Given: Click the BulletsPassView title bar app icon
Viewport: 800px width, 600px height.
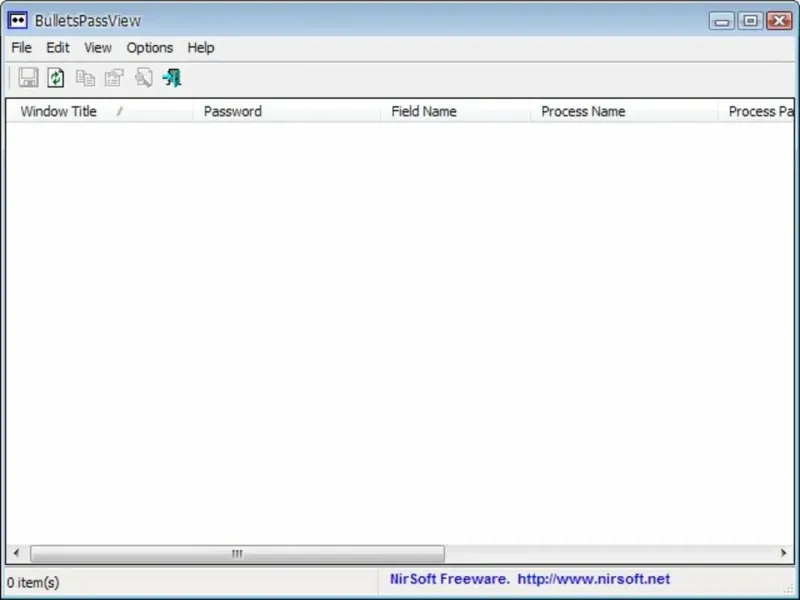Looking at the screenshot, I should coord(17,20).
